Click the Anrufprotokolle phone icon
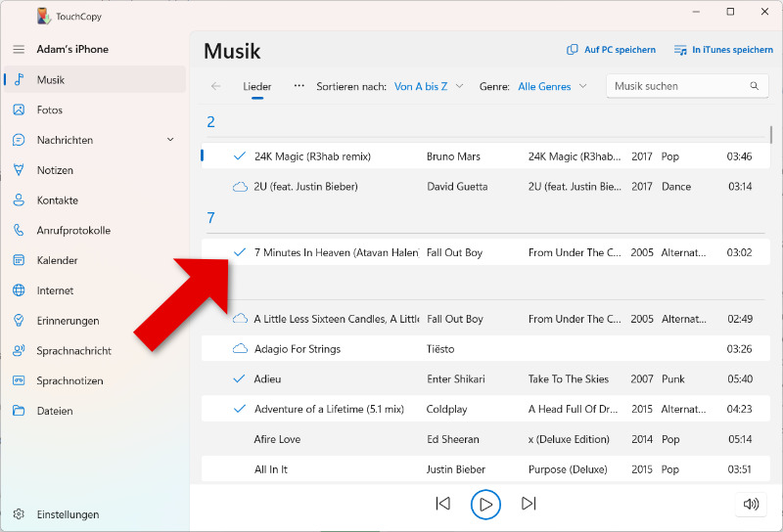 [x=19, y=230]
